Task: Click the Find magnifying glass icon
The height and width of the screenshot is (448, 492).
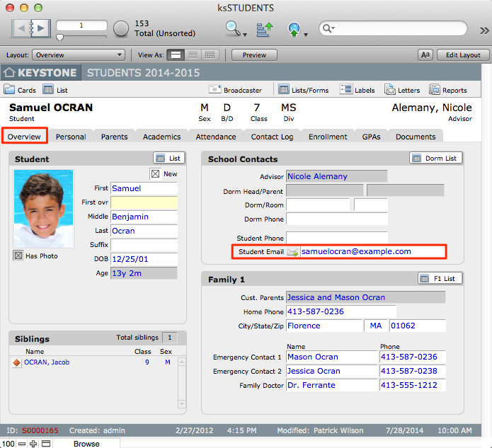Action: 232,28
